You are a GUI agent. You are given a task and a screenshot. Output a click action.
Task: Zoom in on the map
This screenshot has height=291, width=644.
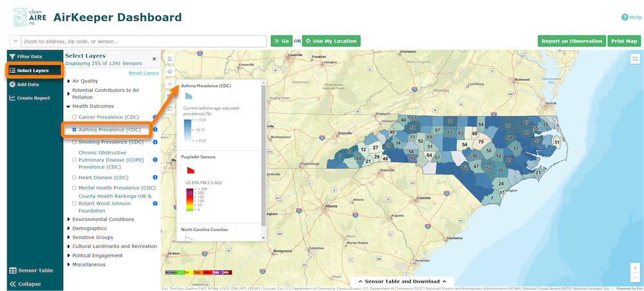636,268
